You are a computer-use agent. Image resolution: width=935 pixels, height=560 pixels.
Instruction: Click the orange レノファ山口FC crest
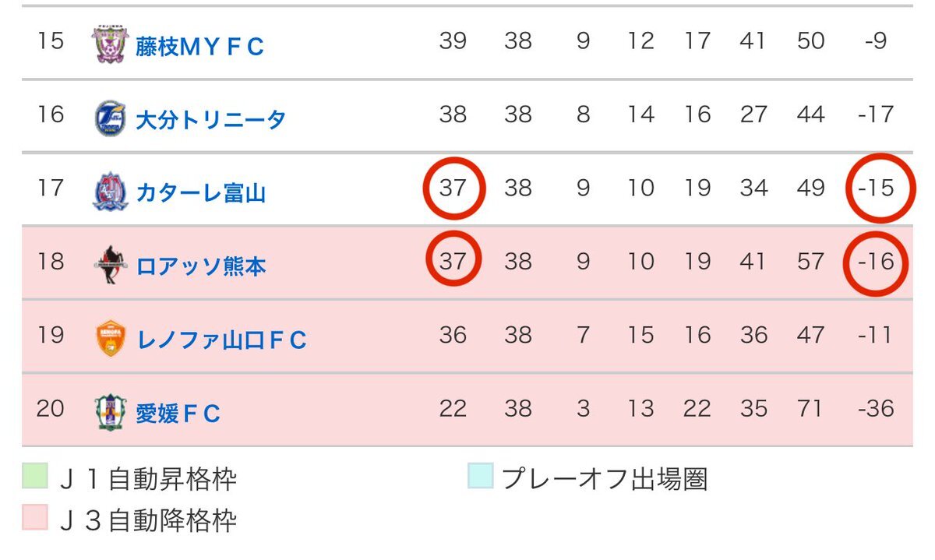pyautogui.click(x=110, y=339)
